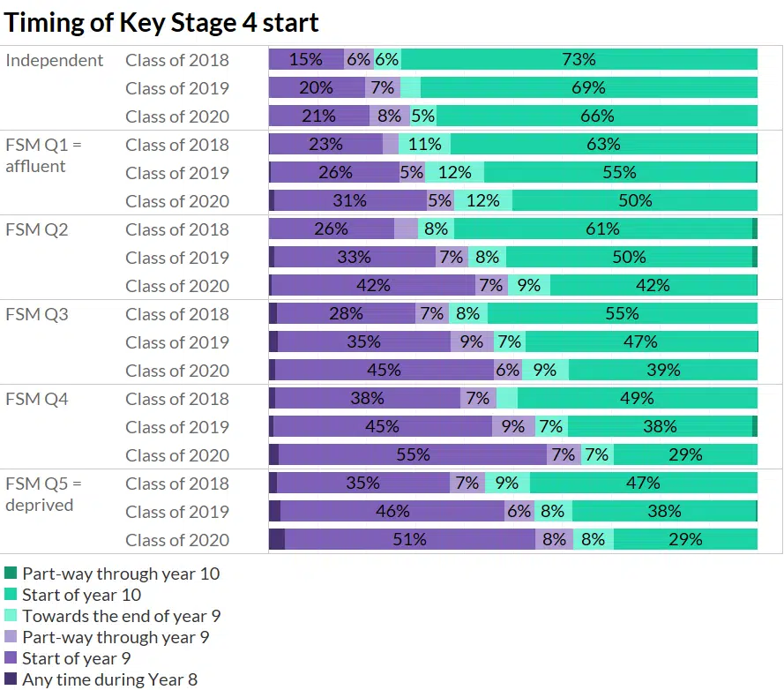This screenshot has width=784, height=690.
Task: Click the Timing of Key Stage 4 start title
Action: click(161, 22)
